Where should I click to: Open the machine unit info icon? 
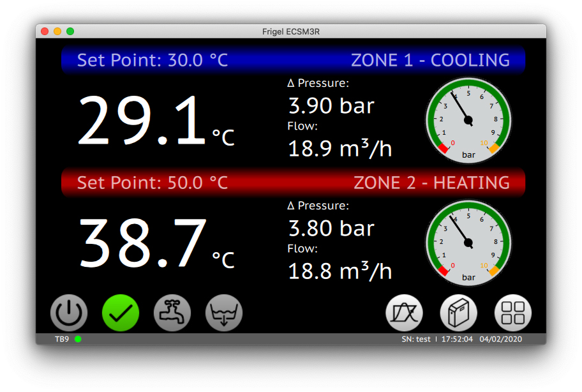coord(459,313)
